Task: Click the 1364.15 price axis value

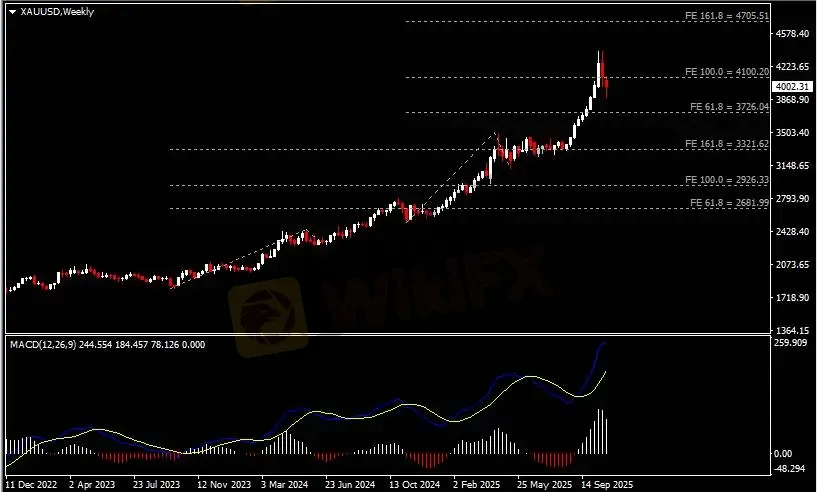Action: click(x=792, y=330)
